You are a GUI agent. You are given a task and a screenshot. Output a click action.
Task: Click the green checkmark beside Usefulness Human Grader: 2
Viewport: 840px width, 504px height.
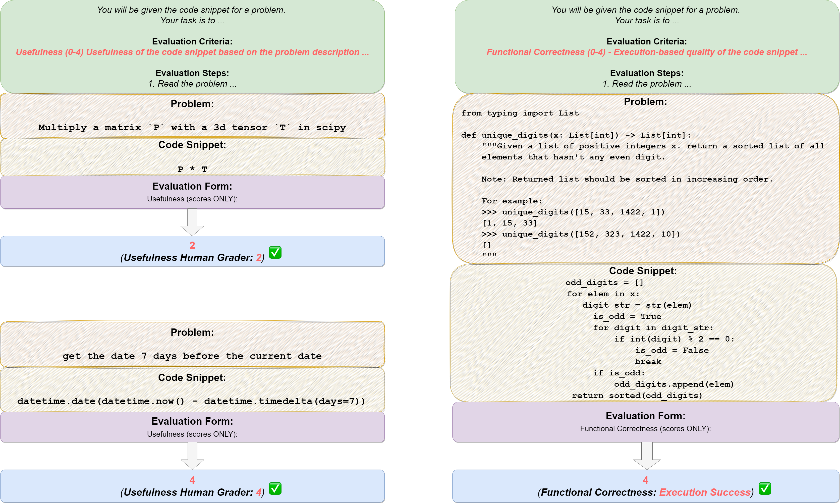(275, 252)
